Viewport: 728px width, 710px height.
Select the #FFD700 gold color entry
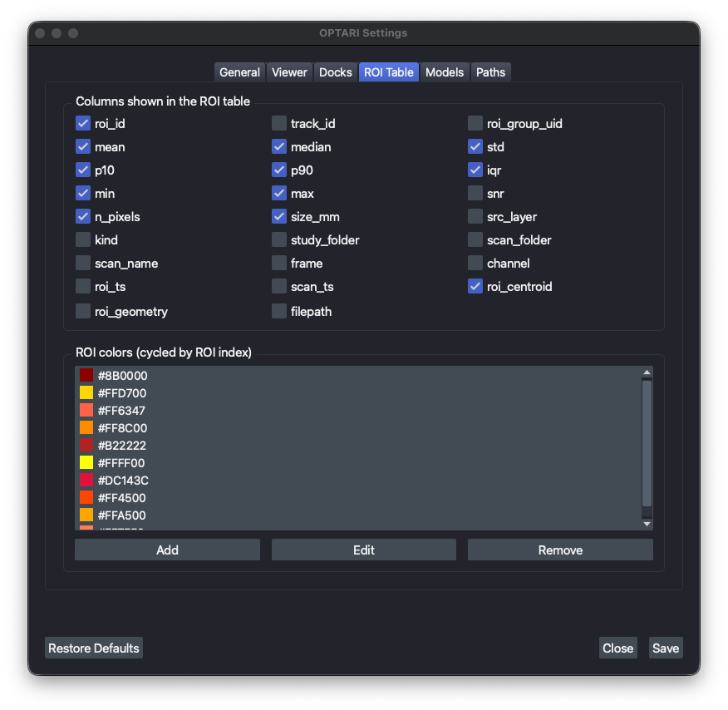pos(358,393)
